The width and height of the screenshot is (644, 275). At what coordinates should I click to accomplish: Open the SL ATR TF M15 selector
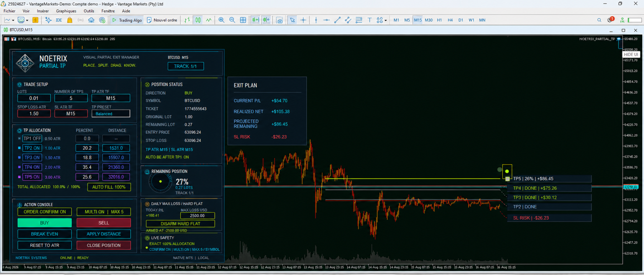[x=71, y=114]
